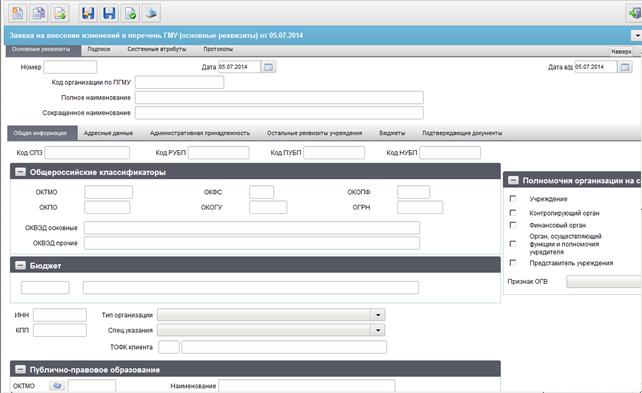Open the calendar picker next to Дата вд
This screenshot has width=642, height=393.
click(625, 67)
